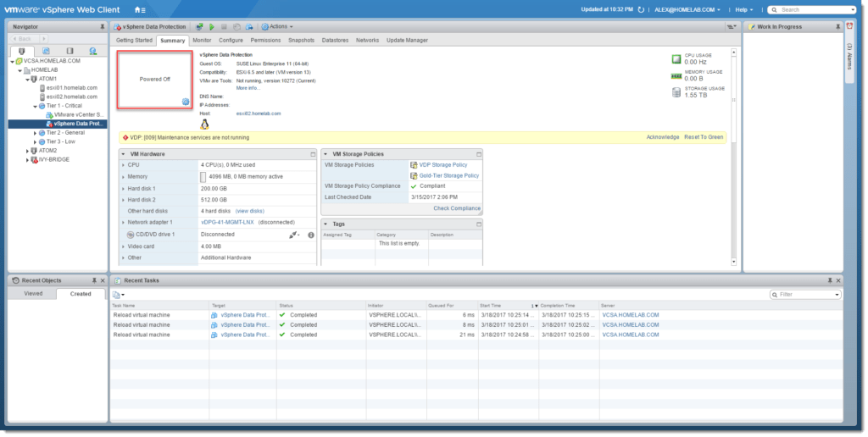This screenshot has width=868, height=437.
Task: Switch to the Snapshots tab
Action: (301, 41)
